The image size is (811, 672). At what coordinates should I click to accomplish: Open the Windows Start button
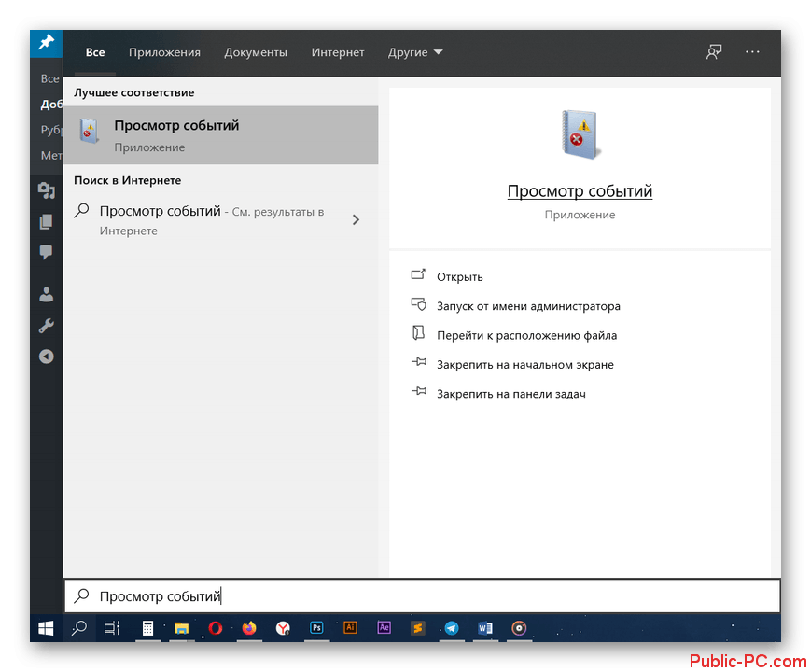(46, 628)
